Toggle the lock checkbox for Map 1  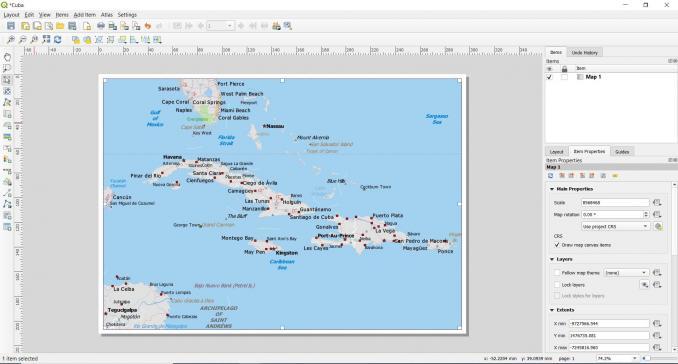(x=564, y=77)
